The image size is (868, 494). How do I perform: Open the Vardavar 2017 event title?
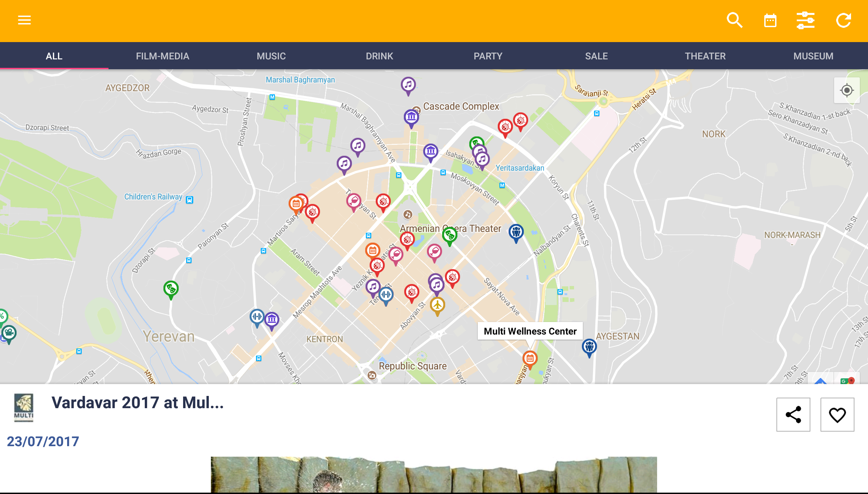pos(137,403)
